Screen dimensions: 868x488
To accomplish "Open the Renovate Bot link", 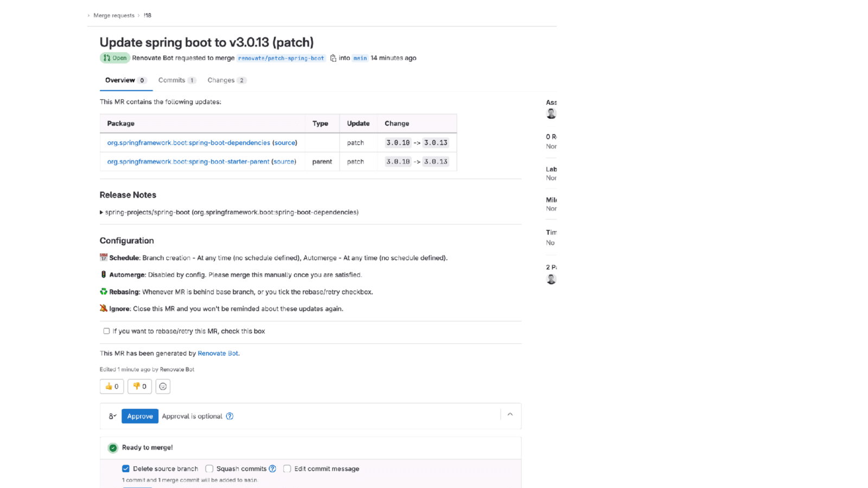I will click(218, 354).
